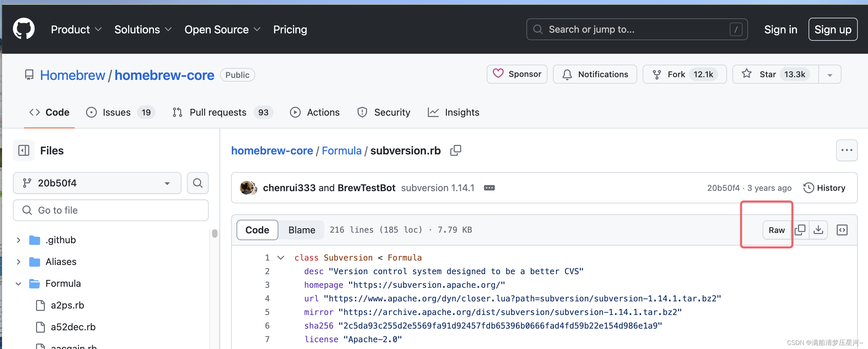Click the search files magnifier button
This screenshot has height=349, width=868.
[197, 183]
